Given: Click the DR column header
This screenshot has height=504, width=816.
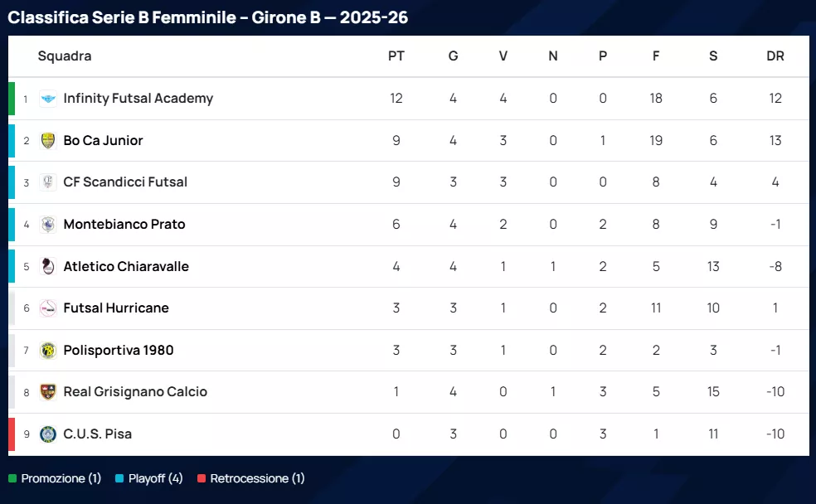Looking at the screenshot, I should pyautogui.click(x=775, y=56).
